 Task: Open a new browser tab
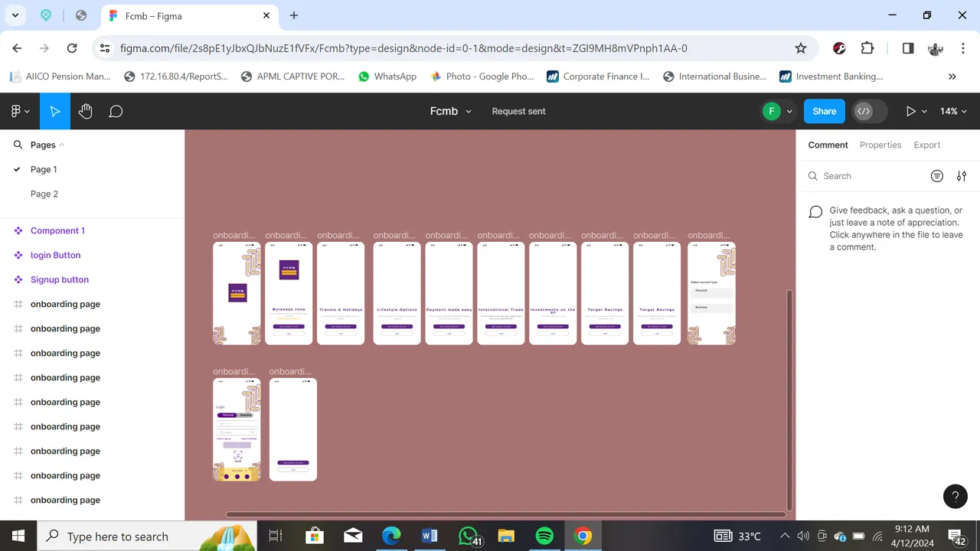pyautogui.click(x=294, y=15)
